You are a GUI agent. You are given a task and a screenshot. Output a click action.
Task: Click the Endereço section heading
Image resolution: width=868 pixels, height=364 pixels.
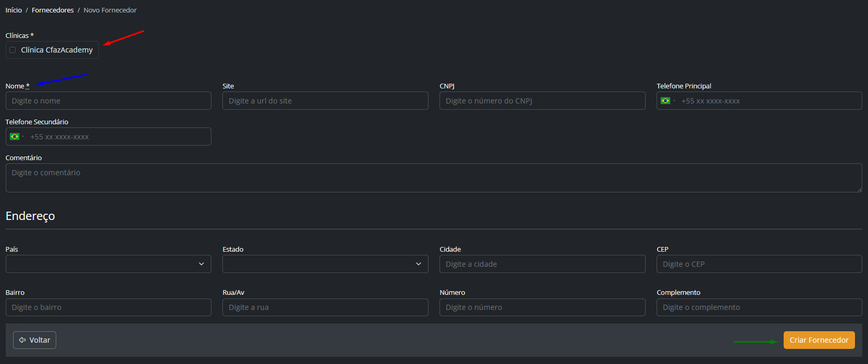tap(30, 216)
